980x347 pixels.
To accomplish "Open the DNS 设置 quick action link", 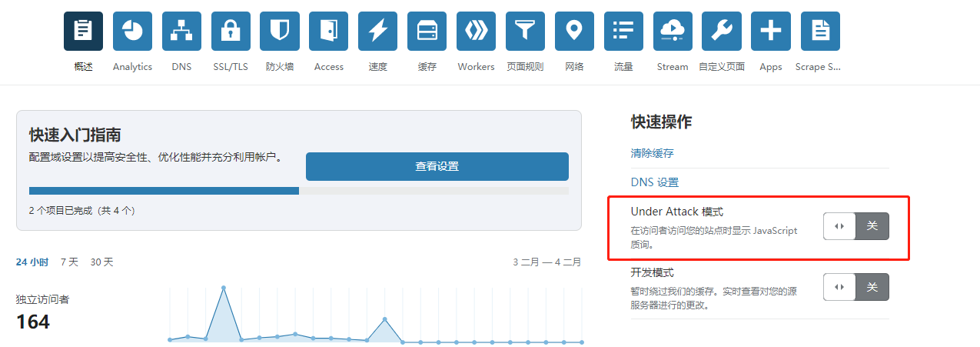I will click(x=654, y=182).
